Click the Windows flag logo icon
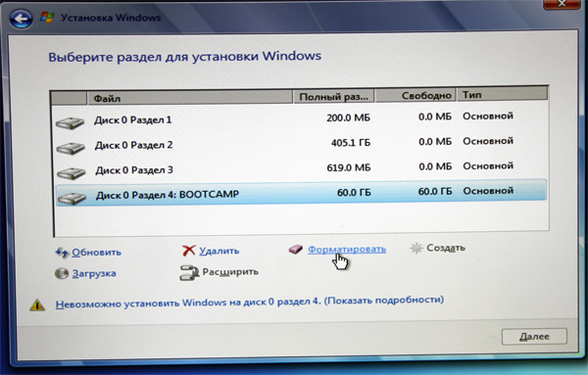The image size is (588, 375). coord(47,18)
